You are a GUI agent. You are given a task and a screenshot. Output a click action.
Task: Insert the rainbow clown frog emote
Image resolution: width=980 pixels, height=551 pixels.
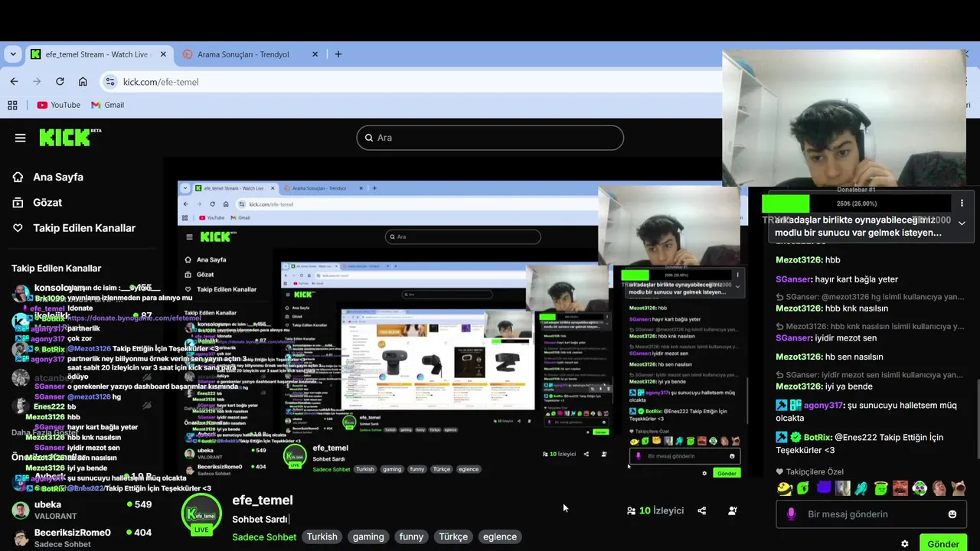pyautogui.click(x=920, y=488)
